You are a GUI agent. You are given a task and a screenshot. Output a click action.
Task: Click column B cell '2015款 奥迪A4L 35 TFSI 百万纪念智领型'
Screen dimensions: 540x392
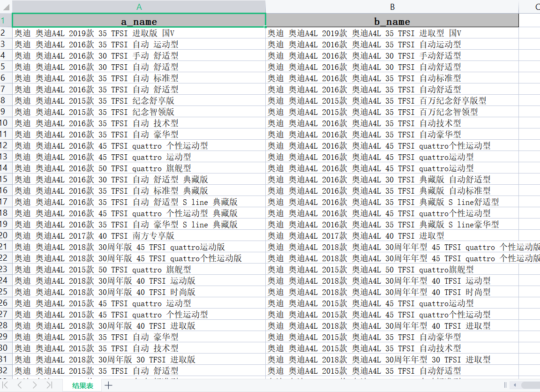[392, 112]
